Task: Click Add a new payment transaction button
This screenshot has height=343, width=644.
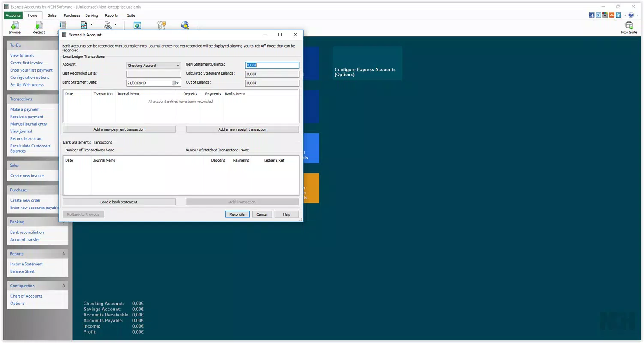Action: tap(119, 129)
